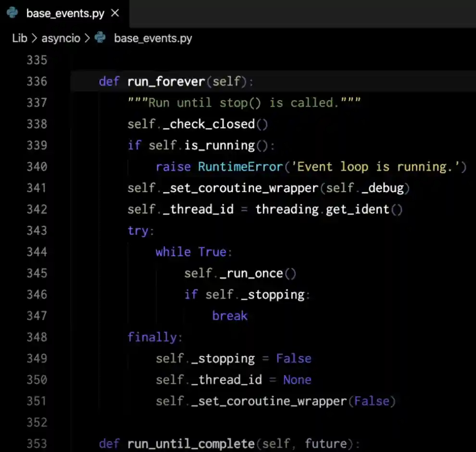
Task: Click the docstring "Run until stop() is called."
Action: (244, 103)
